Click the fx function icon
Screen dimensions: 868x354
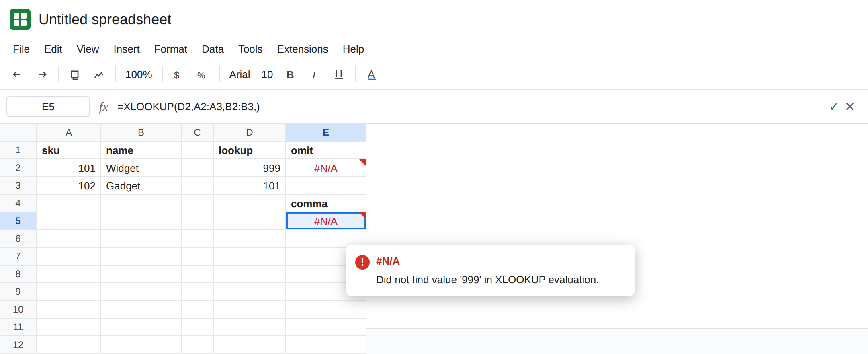tap(104, 107)
